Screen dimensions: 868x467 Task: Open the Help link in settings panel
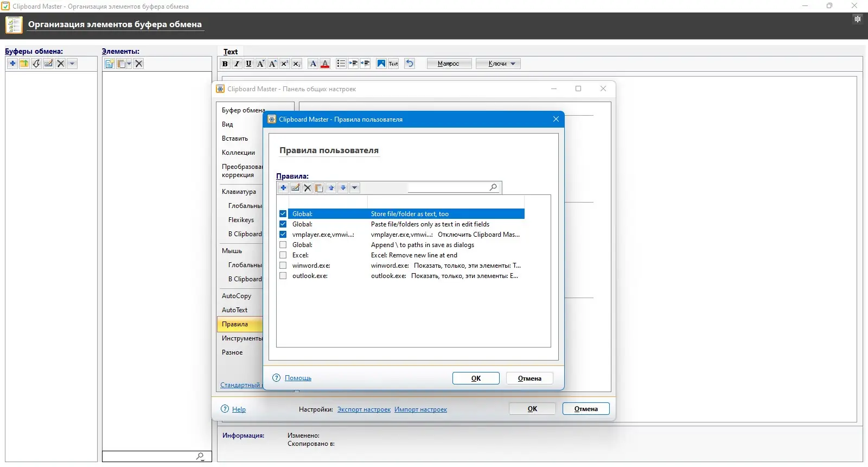click(239, 409)
